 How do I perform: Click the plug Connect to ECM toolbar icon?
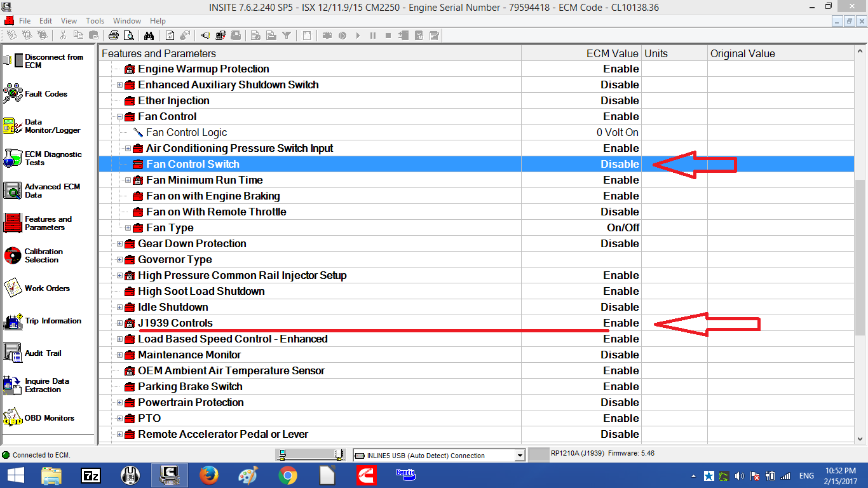tap(205, 36)
